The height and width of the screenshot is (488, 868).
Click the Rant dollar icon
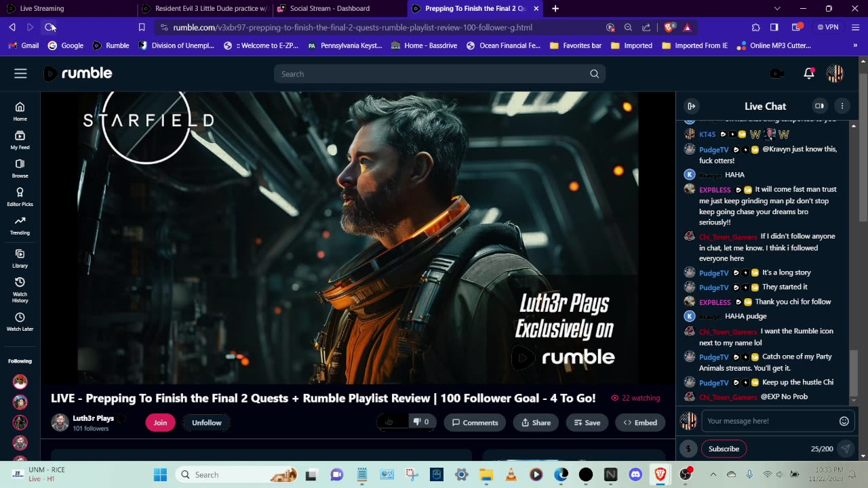pyautogui.click(x=688, y=449)
